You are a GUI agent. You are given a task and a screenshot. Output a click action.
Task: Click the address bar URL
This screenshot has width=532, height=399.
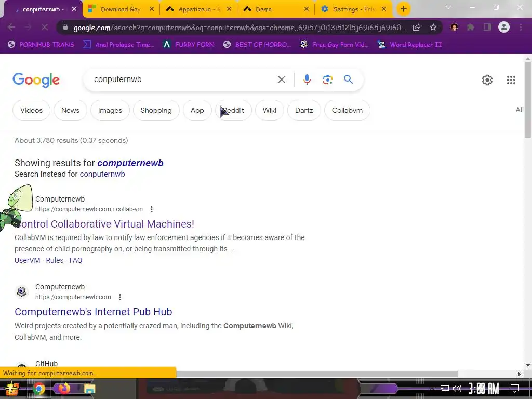pyautogui.click(x=240, y=28)
